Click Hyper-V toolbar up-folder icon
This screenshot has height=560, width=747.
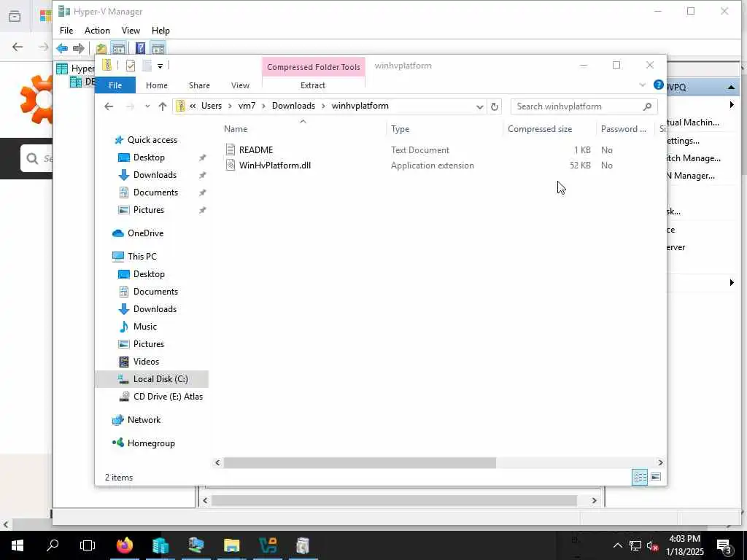click(101, 48)
